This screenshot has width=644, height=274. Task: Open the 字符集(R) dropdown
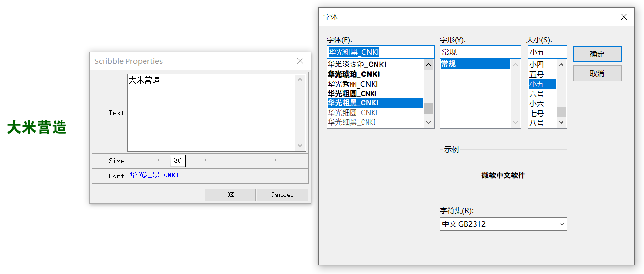point(503,224)
